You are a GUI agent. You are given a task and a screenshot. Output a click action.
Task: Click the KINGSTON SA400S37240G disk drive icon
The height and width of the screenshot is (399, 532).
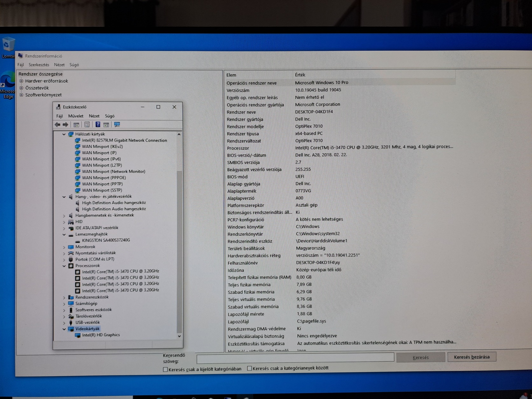tap(78, 241)
